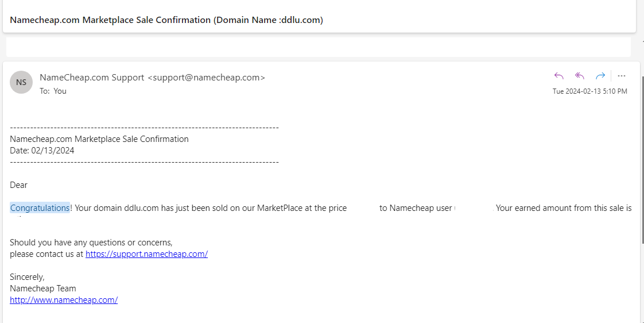Click the Tue 2024-02-13 5:10 PM timestamp
644x323 pixels.
(x=590, y=91)
